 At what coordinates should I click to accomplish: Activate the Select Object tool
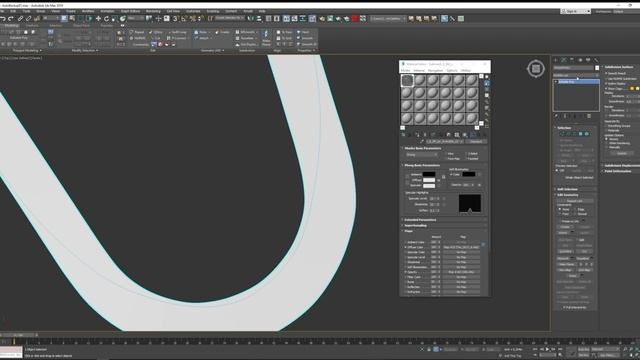coord(64,19)
